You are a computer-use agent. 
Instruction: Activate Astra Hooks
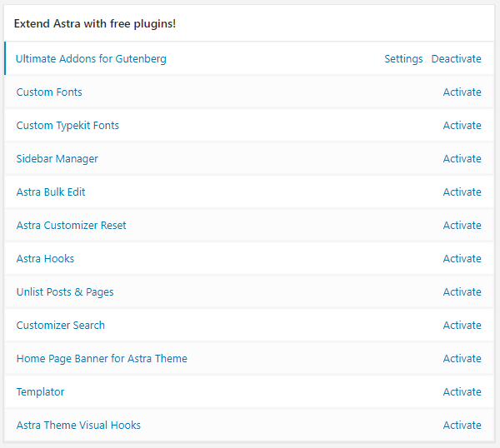pos(462,258)
